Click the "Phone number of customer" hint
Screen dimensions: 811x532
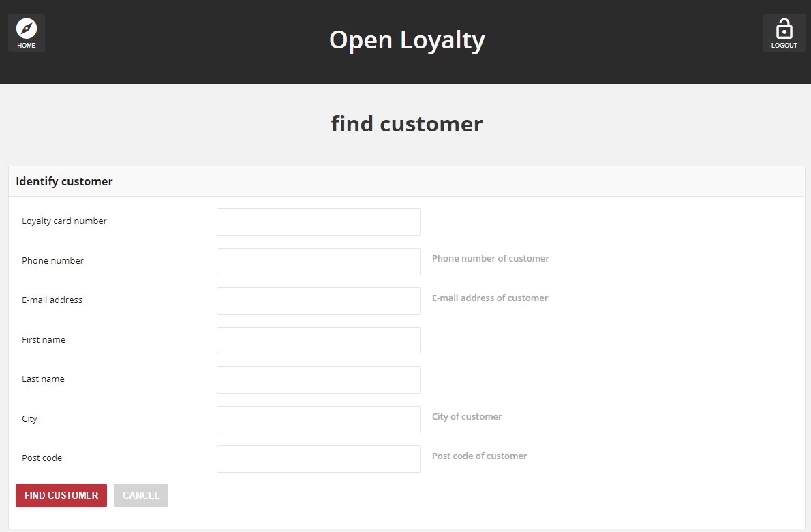point(490,258)
